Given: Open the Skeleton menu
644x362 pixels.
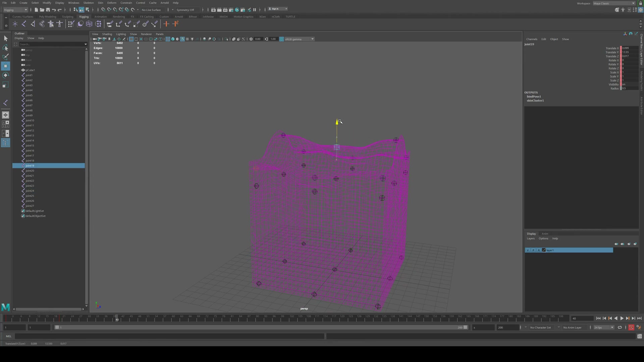Looking at the screenshot, I should pyautogui.click(x=89, y=3).
